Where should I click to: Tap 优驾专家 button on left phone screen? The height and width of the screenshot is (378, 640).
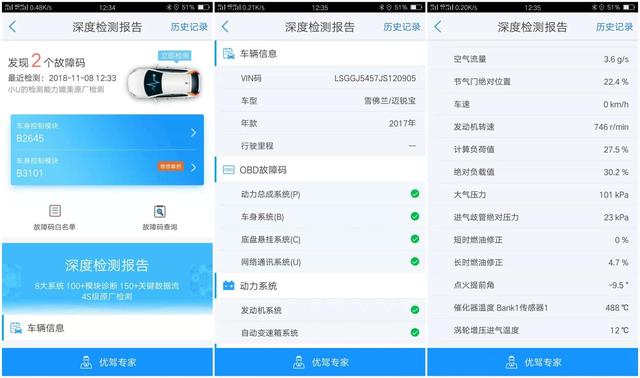coord(107,362)
